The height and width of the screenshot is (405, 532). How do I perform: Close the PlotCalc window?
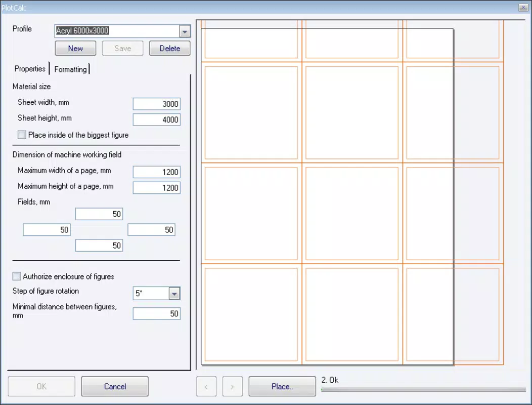click(523, 8)
